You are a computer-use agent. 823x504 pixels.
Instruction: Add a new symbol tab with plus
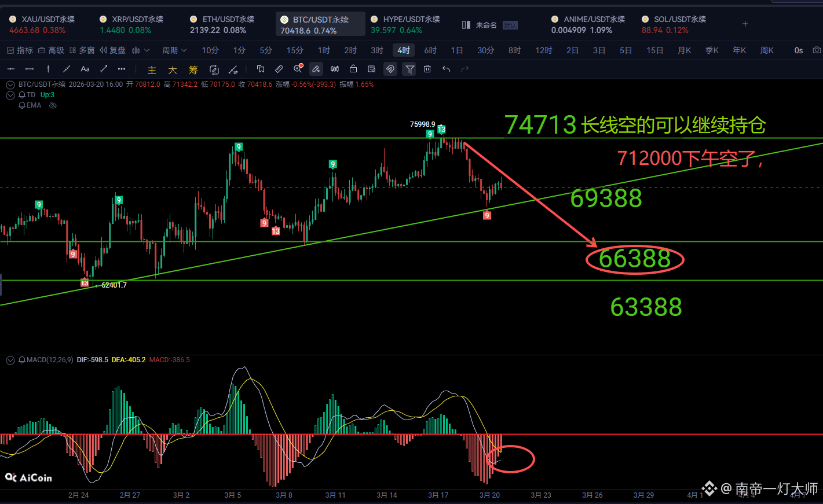(x=745, y=24)
